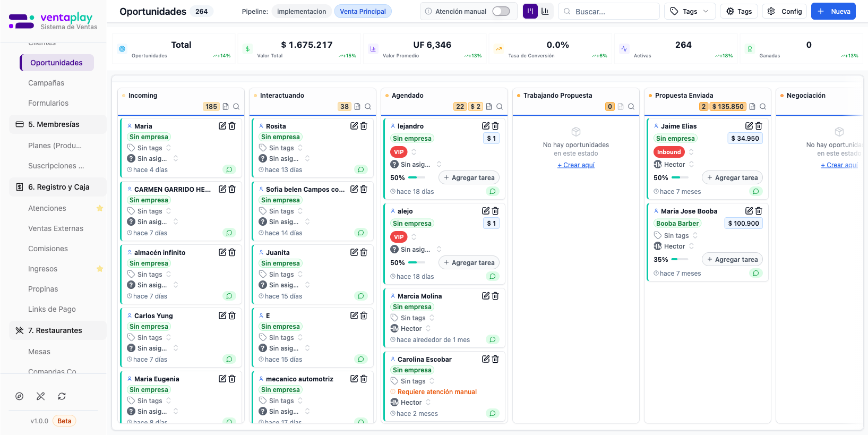The image size is (868, 435).
Task: Click the compass icon in sidebar footer
Action: [20, 396]
